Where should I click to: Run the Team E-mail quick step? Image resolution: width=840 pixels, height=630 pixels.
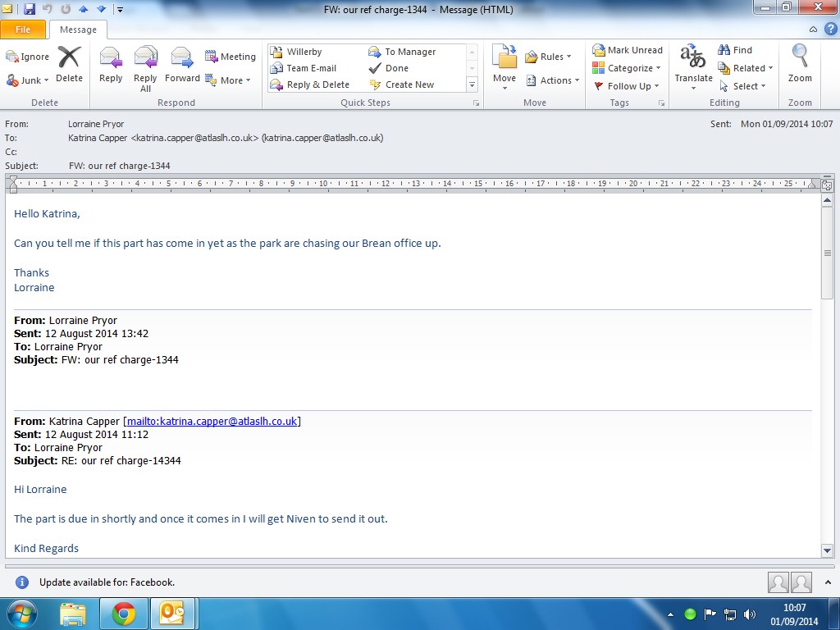pyautogui.click(x=304, y=68)
